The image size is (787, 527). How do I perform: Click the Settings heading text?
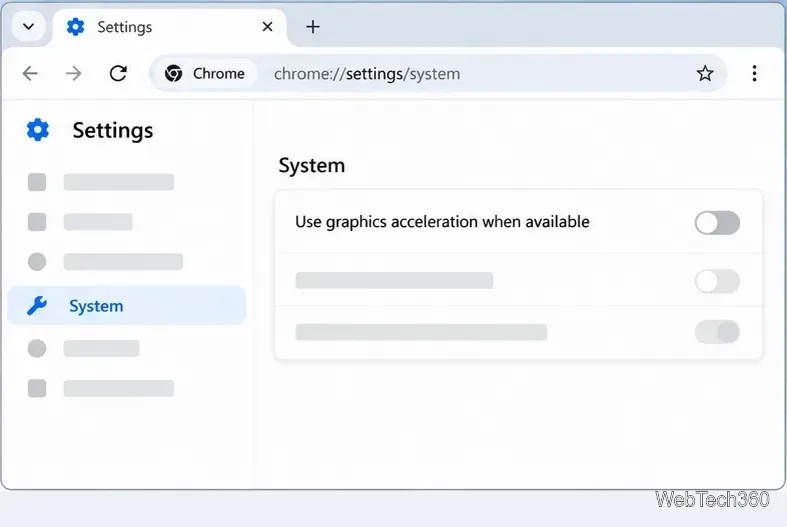point(113,130)
